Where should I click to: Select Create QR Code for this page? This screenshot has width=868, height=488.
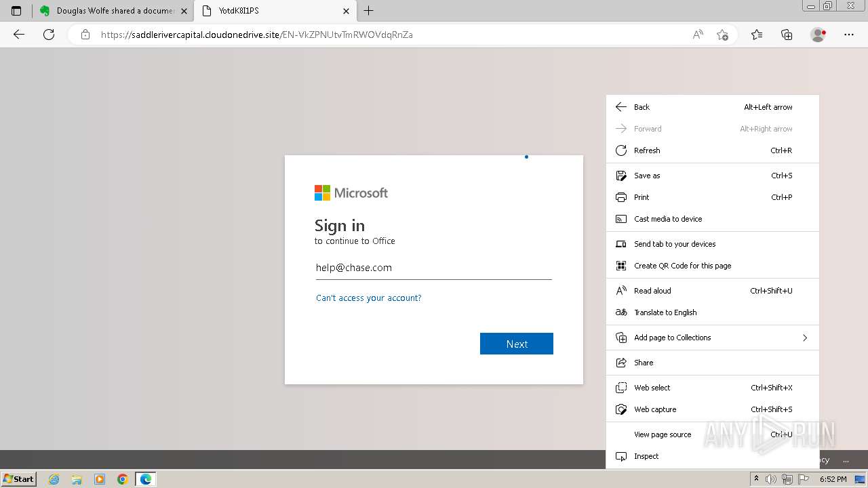(x=713, y=266)
